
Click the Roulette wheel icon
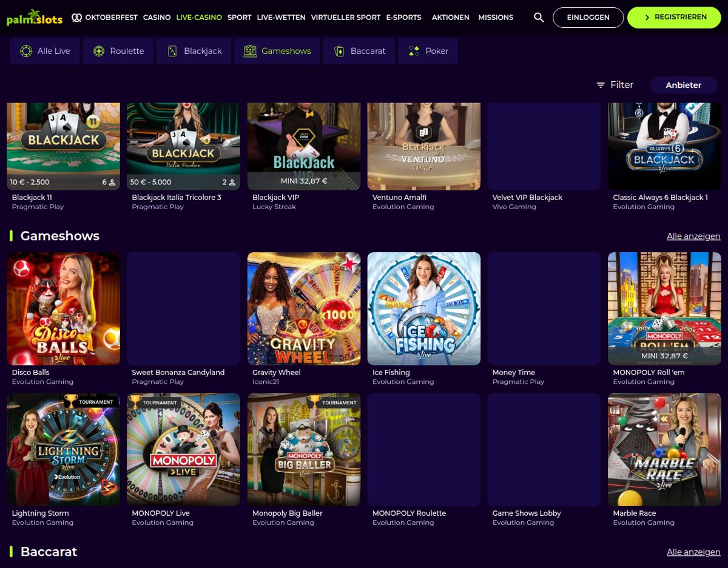(99, 51)
